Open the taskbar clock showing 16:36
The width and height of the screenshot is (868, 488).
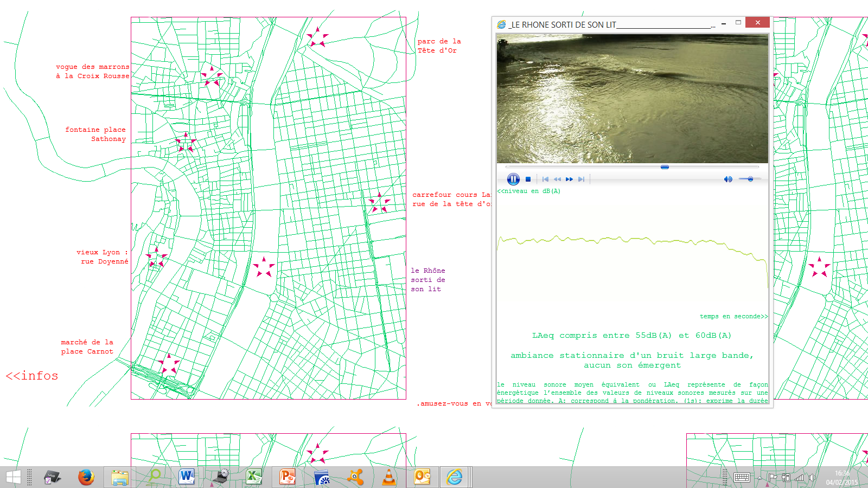coord(842,478)
